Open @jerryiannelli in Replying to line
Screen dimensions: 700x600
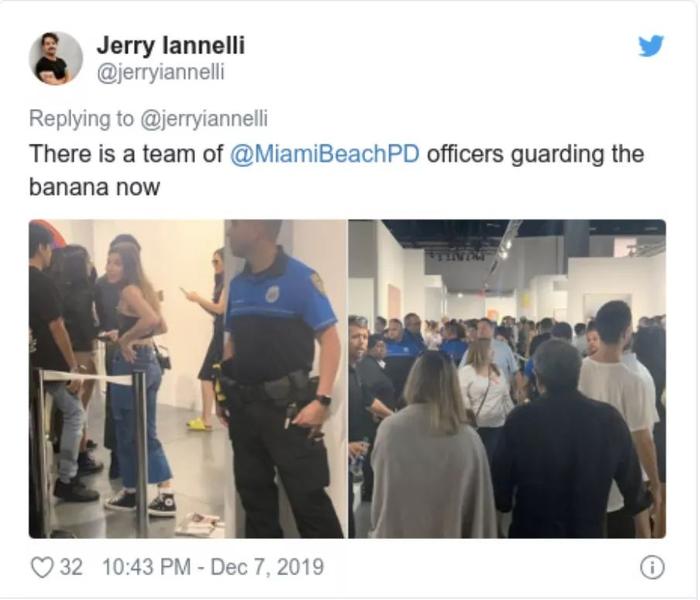click(204, 119)
